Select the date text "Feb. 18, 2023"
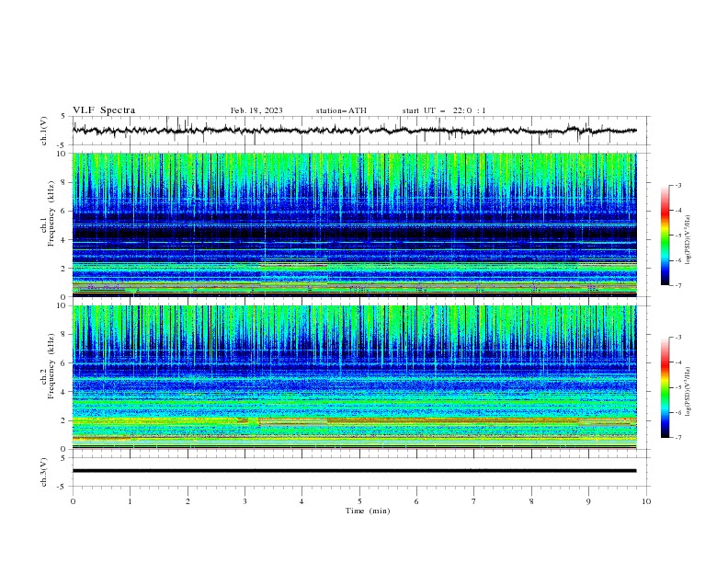The width and height of the screenshot is (728, 563). click(x=256, y=110)
